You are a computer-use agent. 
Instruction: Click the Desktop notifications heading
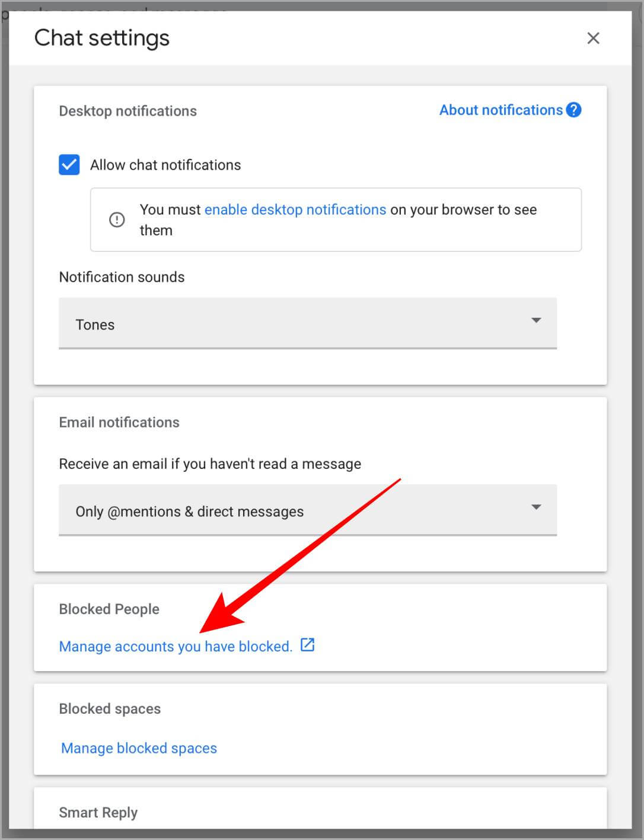pyautogui.click(x=128, y=111)
